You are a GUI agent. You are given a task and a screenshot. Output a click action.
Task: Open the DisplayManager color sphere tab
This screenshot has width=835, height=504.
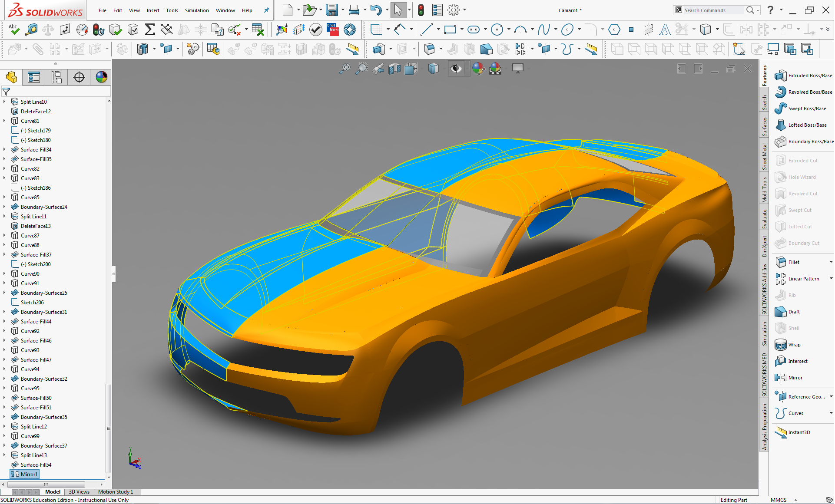click(x=102, y=78)
